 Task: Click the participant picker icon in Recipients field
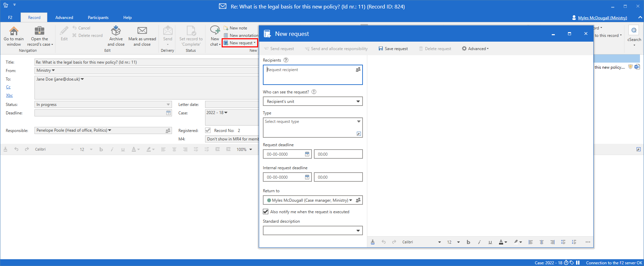[x=358, y=70]
